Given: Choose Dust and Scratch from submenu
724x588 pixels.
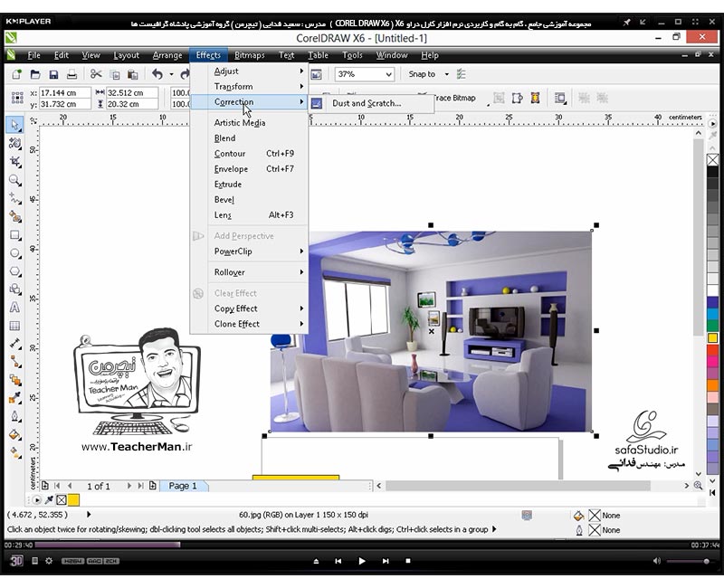Looking at the screenshot, I should [x=371, y=103].
